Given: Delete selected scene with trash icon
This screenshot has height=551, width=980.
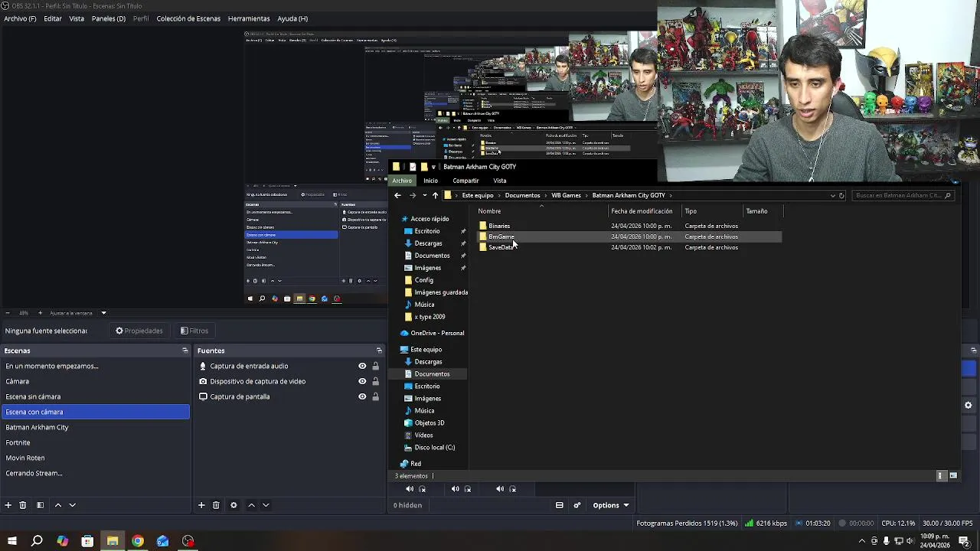Looking at the screenshot, I should click(x=23, y=505).
